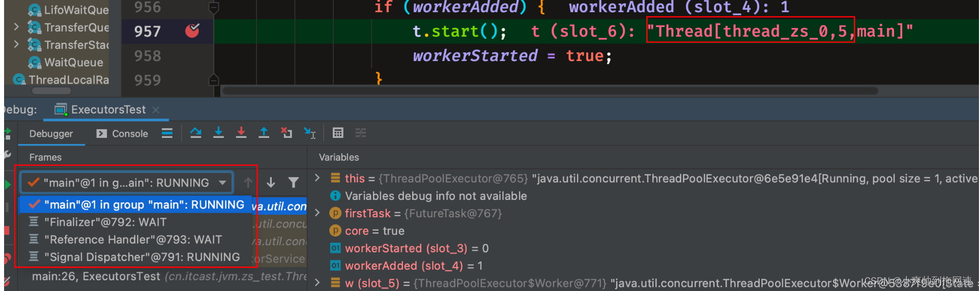Click the Run to Cursor icon
This screenshot has width=980, height=291.
tap(309, 133)
